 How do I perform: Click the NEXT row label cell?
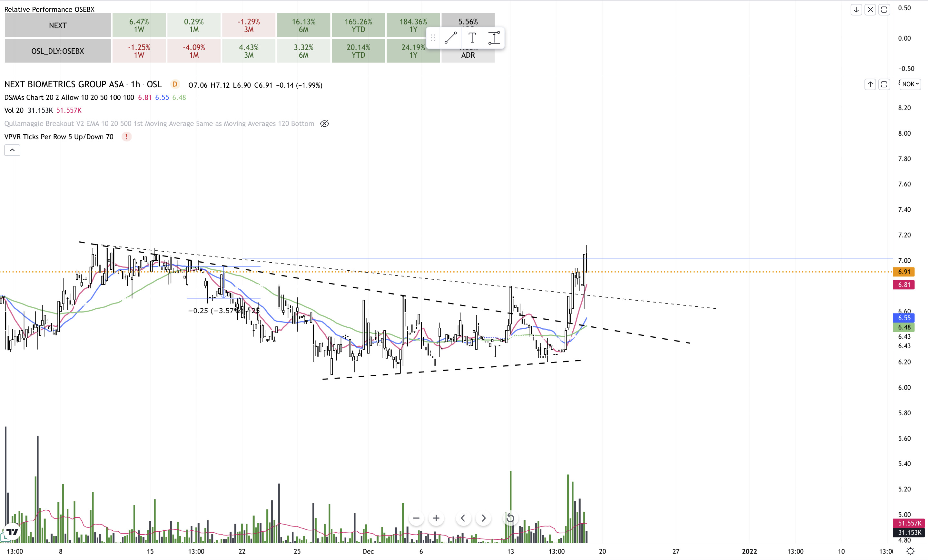pyautogui.click(x=58, y=25)
